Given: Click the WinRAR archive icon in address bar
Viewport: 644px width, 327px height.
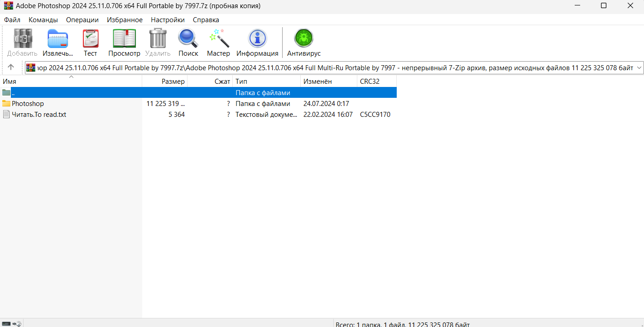Looking at the screenshot, I should click(31, 67).
